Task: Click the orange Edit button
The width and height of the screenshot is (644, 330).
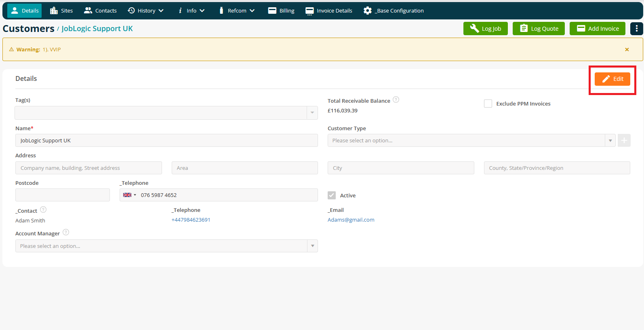Action: (x=612, y=79)
